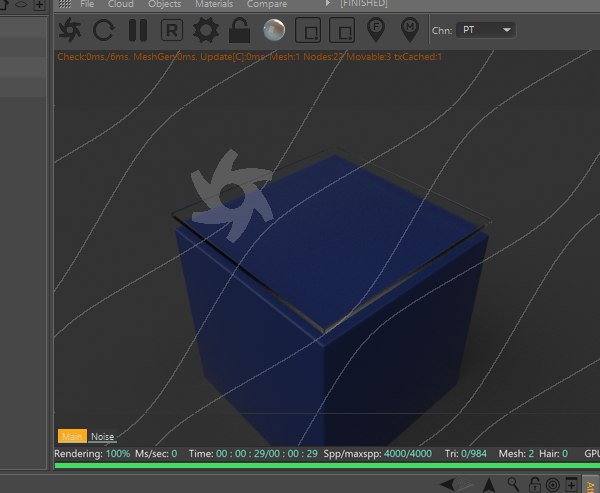Screen dimensions: 600x493
Task: Click the Ms/sec: 0 status entry
Action: pyautogui.click(x=156, y=454)
